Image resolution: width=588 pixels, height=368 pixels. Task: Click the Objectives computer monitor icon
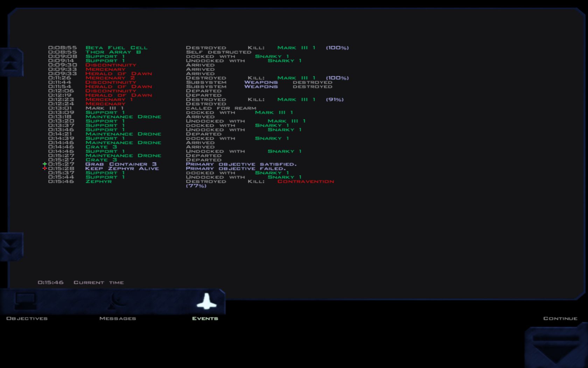tap(25, 301)
